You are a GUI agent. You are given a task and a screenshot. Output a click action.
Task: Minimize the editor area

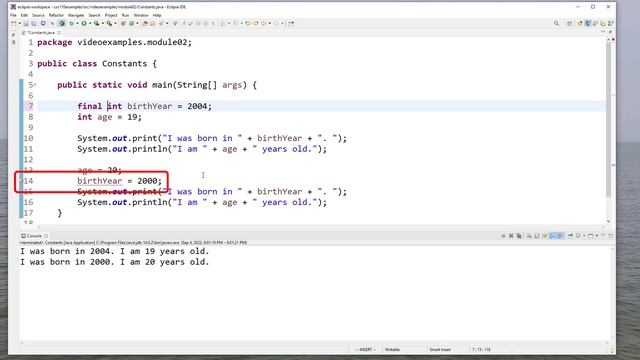[602, 32]
